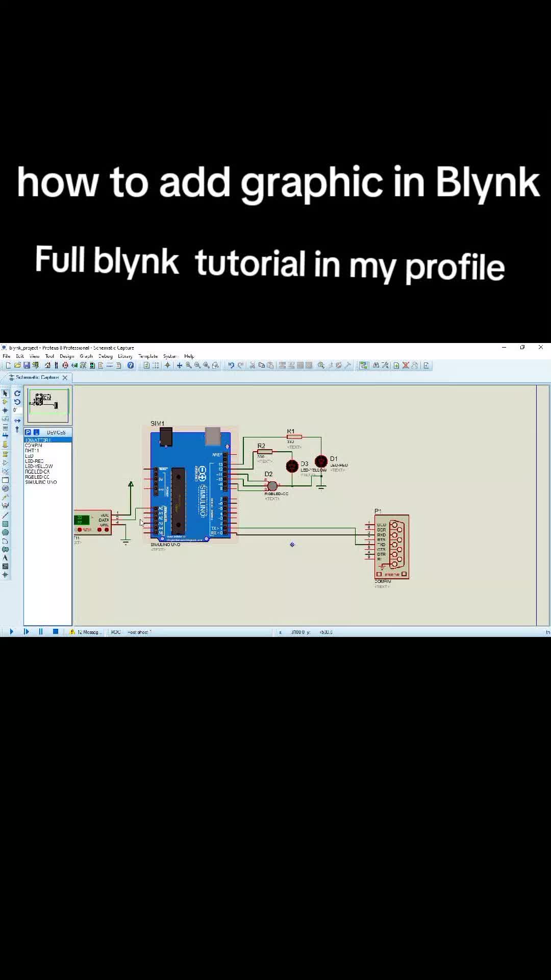The height and width of the screenshot is (980, 551).
Task: Open the Debug menu
Action: pos(105,356)
